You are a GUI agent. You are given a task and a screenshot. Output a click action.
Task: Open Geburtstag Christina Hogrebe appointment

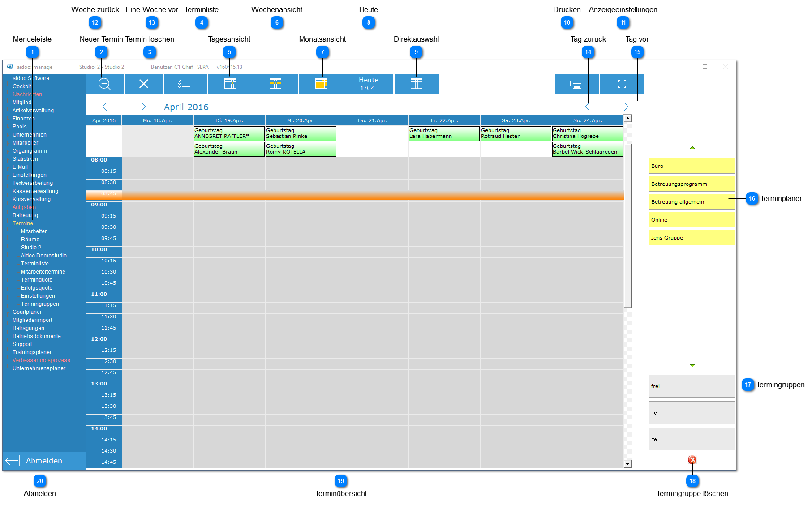point(587,133)
